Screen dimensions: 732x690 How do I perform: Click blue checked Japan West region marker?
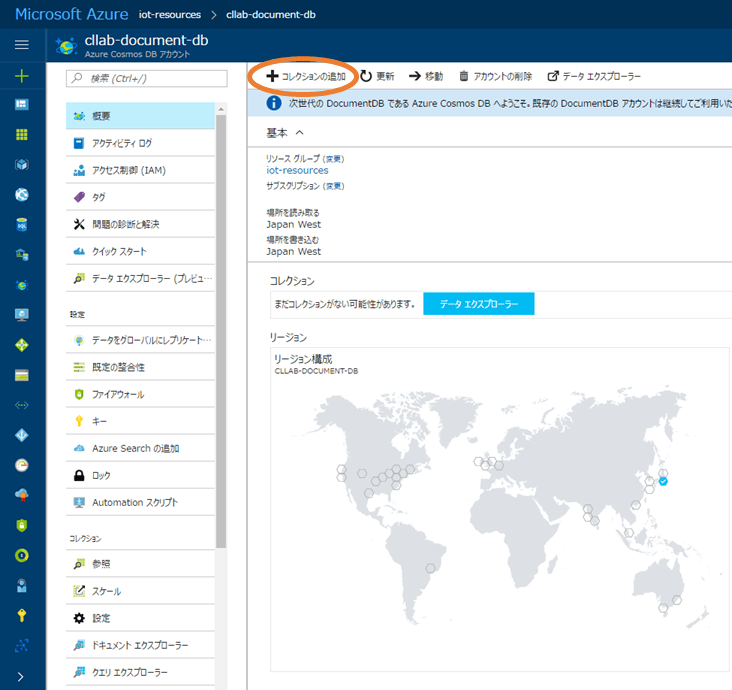tap(663, 481)
